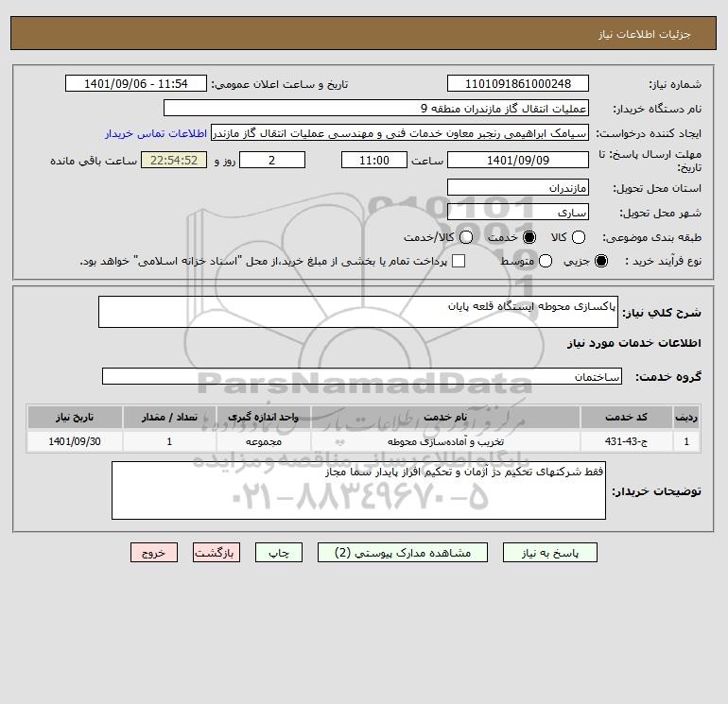Viewport: 728px width, 704px height.
Task: Click the announcement date field 1401/09/06 - 11:54
Action: 136,83
